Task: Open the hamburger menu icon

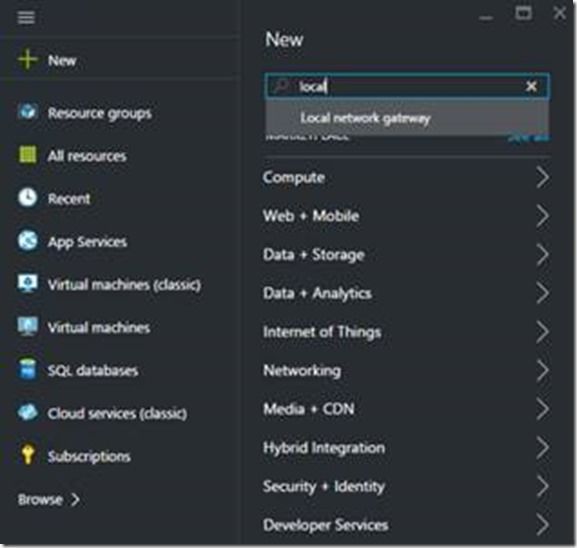Action: click(x=26, y=17)
